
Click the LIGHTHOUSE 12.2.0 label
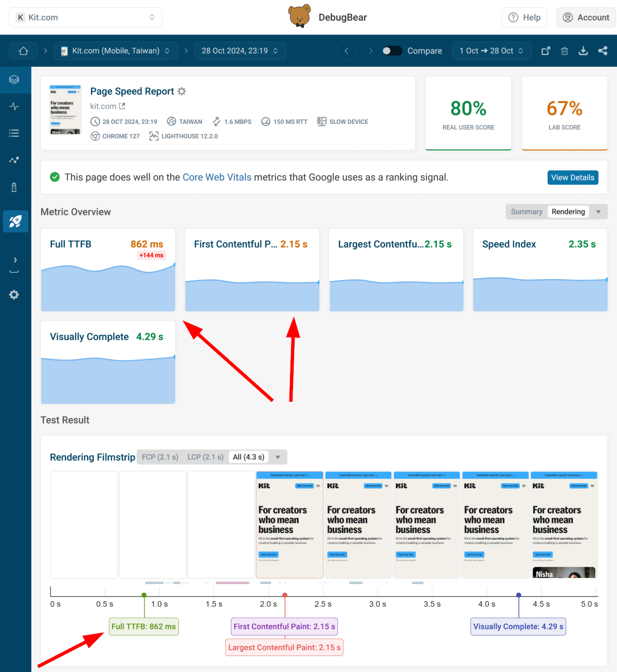tap(184, 136)
